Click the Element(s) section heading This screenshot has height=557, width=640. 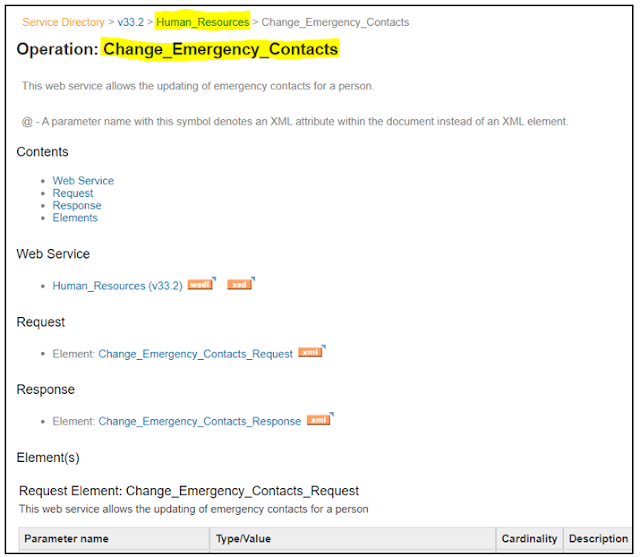coord(48,457)
